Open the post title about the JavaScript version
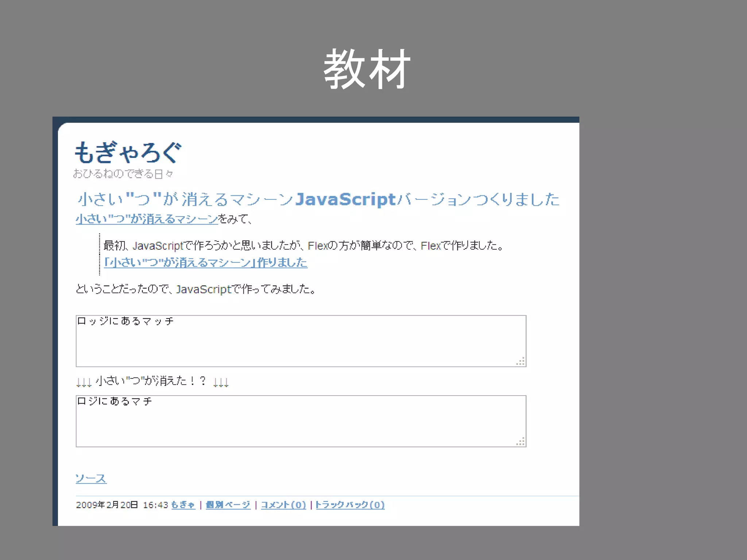 (x=318, y=199)
